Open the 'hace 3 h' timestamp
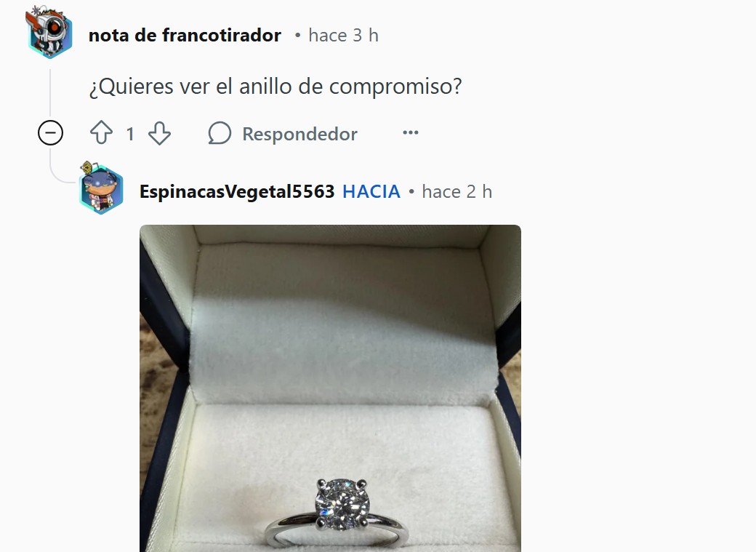Image resolution: width=756 pixels, height=552 pixels. pyautogui.click(x=343, y=35)
